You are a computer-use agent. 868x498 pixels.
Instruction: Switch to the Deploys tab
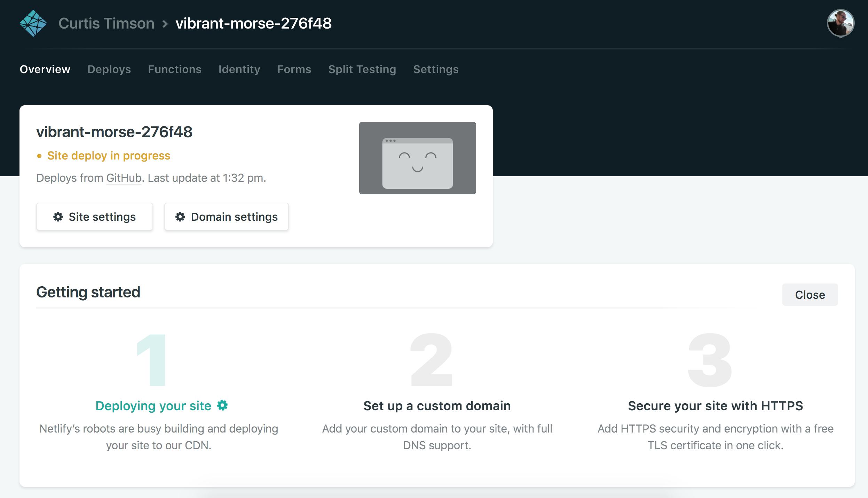[x=109, y=69]
